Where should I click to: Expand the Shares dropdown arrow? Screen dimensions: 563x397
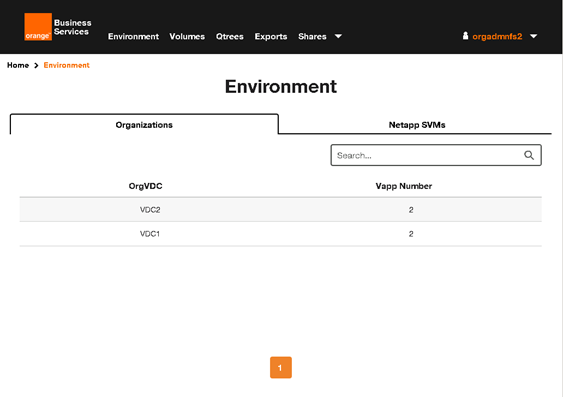pos(338,36)
